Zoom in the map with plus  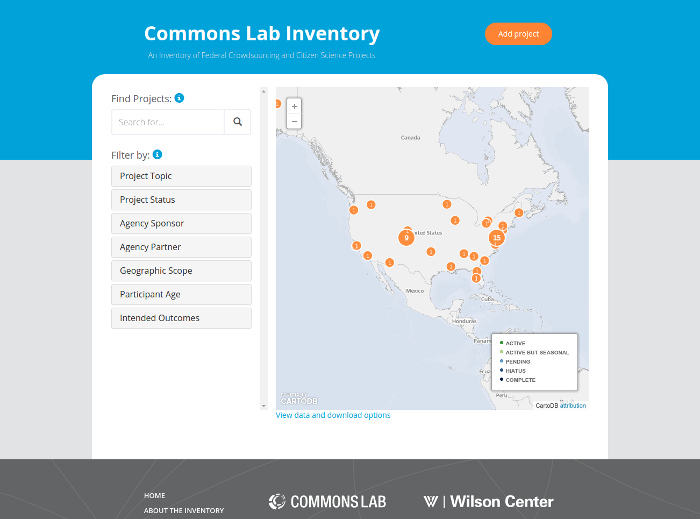[x=294, y=107]
